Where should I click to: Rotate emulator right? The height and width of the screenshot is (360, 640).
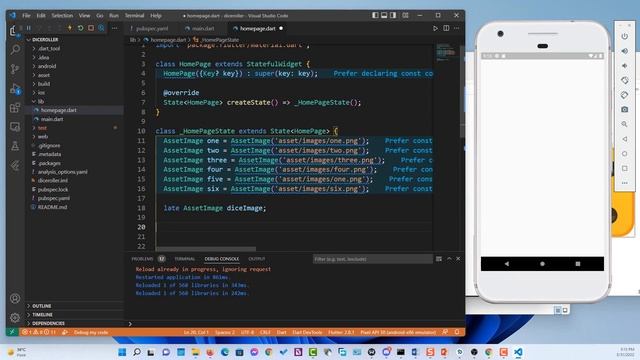[x=624, y=95]
